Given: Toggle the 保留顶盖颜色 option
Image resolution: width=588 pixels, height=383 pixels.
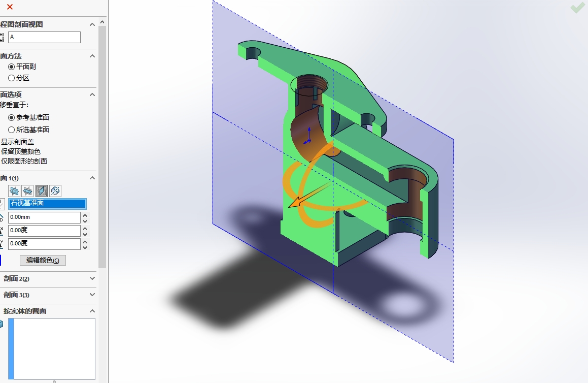Looking at the screenshot, I should [x=21, y=151].
